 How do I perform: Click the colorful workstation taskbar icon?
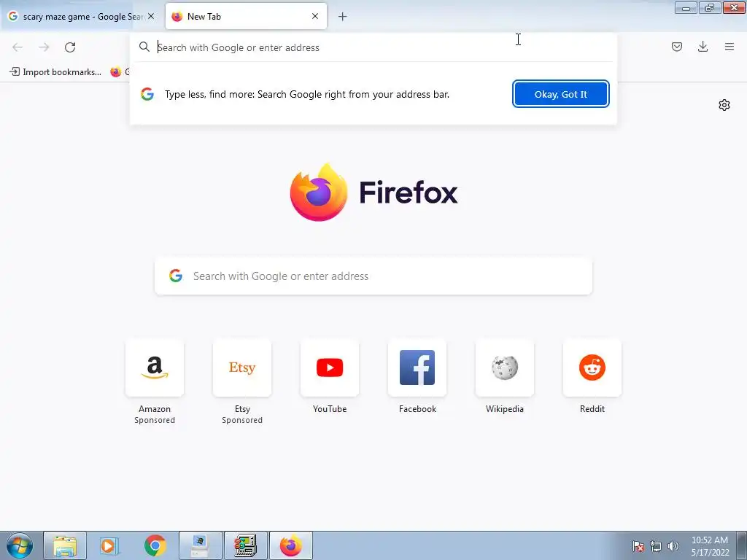[245, 545]
